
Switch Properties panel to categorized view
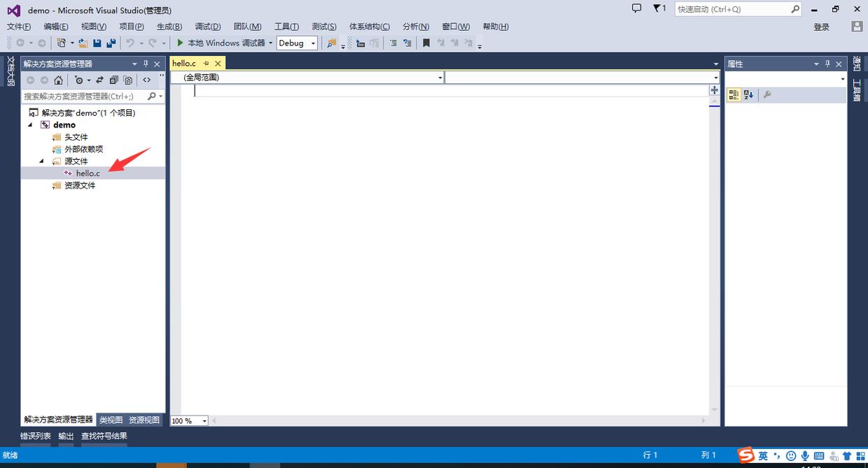coord(734,95)
